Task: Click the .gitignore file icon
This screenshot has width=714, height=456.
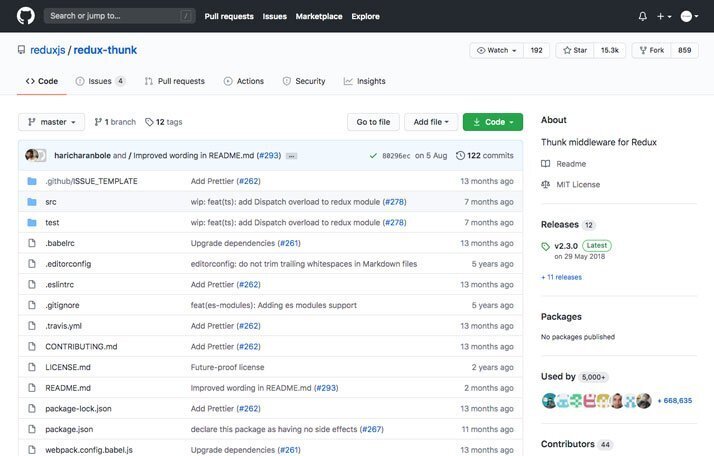Action: click(32, 305)
